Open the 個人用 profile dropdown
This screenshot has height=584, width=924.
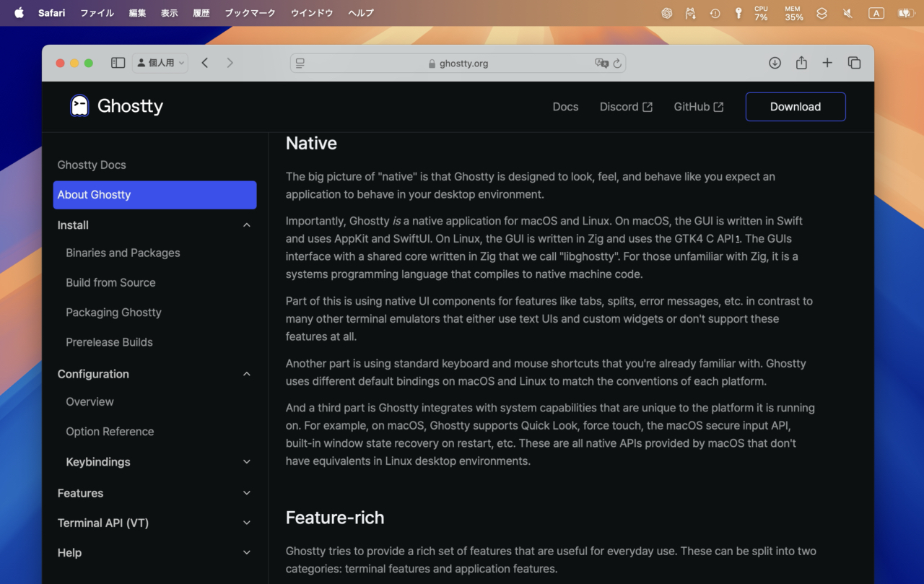[160, 63]
